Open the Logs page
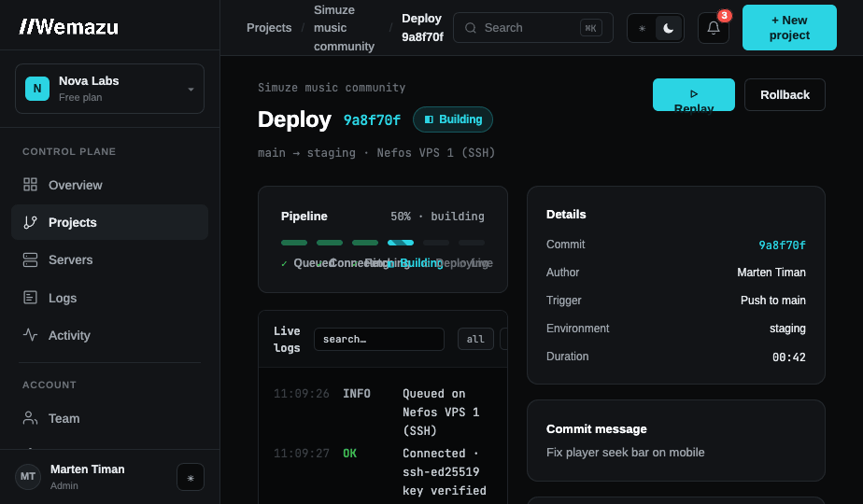 pos(109,298)
